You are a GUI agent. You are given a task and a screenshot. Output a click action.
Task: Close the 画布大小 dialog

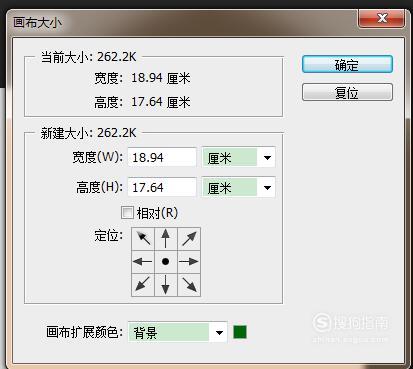pyautogui.click(x=382, y=18)
